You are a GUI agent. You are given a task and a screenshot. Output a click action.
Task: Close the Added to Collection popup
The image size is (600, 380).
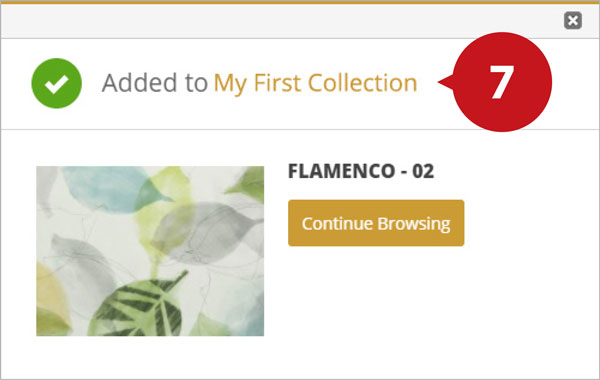pyautogui.click(x=572, y=20)
